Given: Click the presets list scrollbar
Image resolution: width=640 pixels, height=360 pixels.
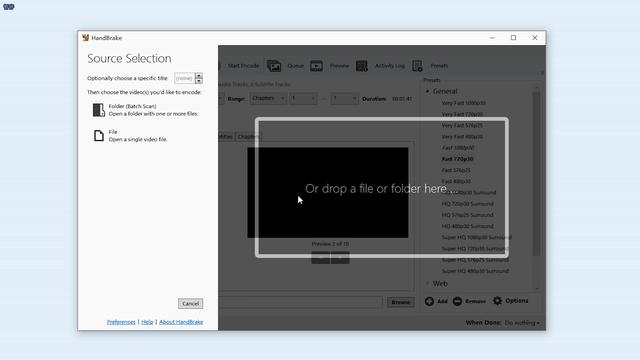Looking at the screenshot, I should 536,175.
